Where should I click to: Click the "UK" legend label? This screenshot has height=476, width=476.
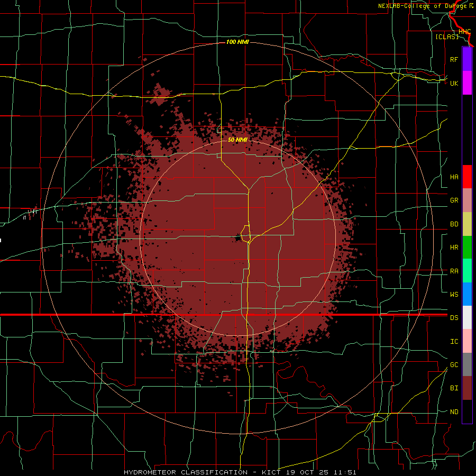[454, 83]
